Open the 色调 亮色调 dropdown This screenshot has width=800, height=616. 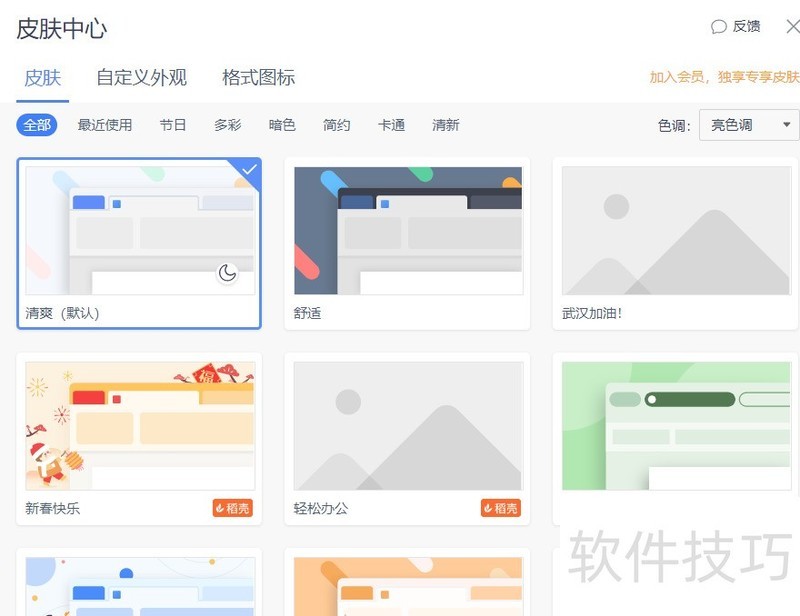(749, 125)
